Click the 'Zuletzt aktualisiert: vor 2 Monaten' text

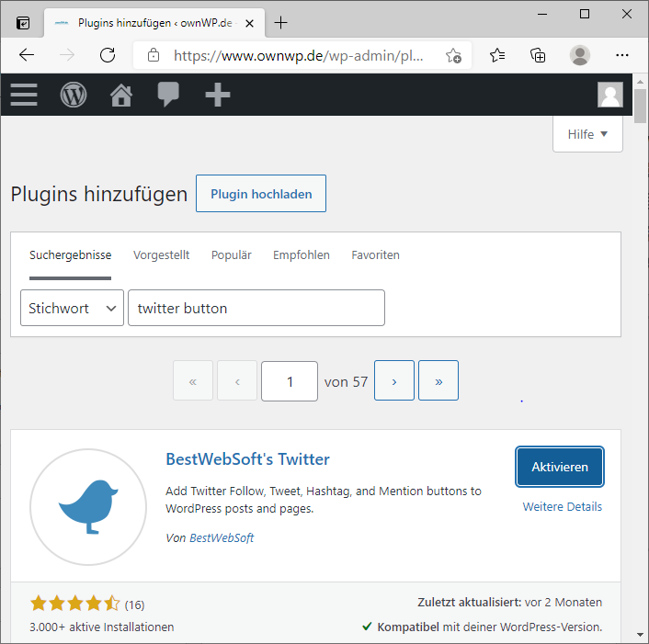click(509, 603)
